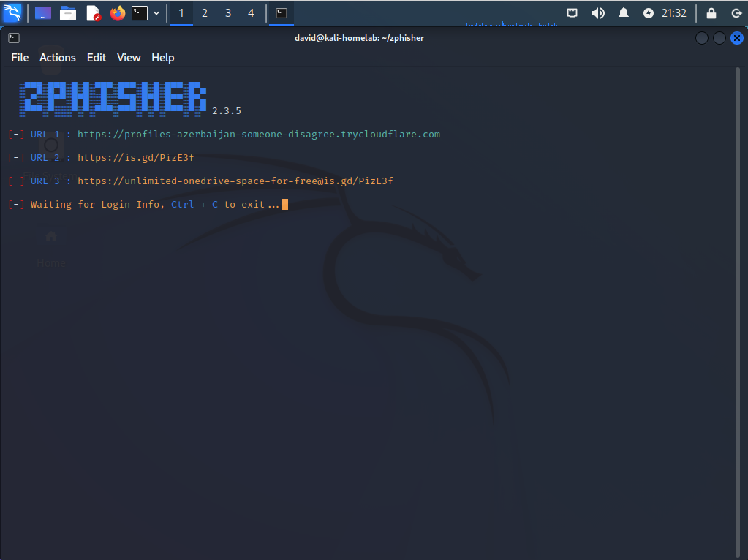Lock the screen with padlock icon
The height and width of the screenshot is (560, 748).
pos(711,13)
